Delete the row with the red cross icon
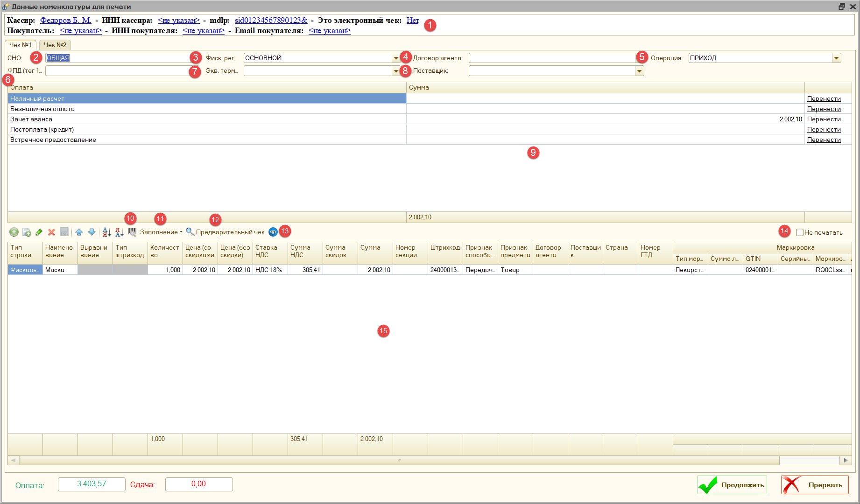This screenshot has width=860, height=504. (x=52, y=232)
